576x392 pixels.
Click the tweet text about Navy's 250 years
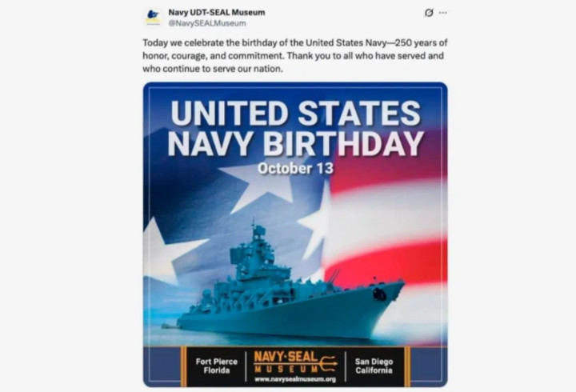click(295, 55)
